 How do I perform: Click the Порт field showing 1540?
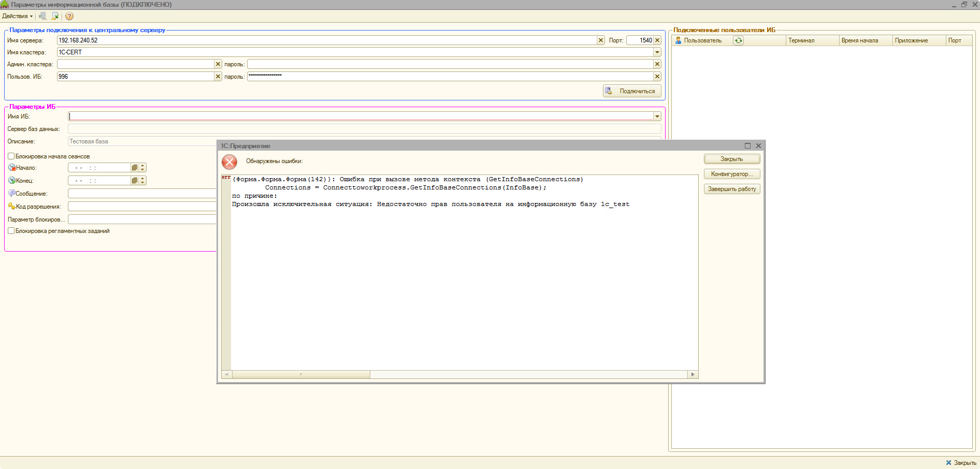click(640, 40)
